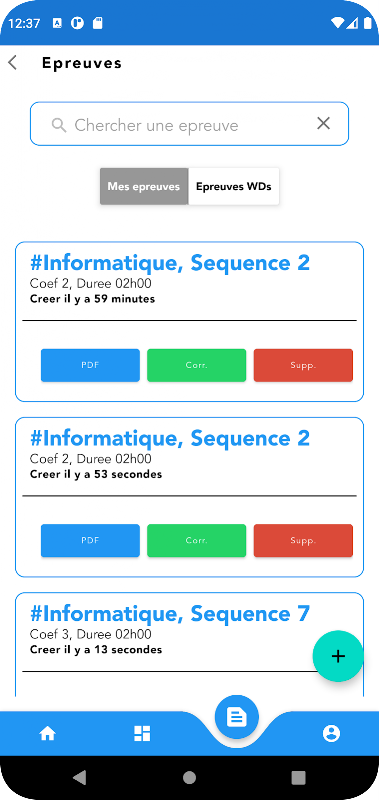This screenshot has height=800, width=379.
Task: Open the profile account icon
Action: coord(331,734)
